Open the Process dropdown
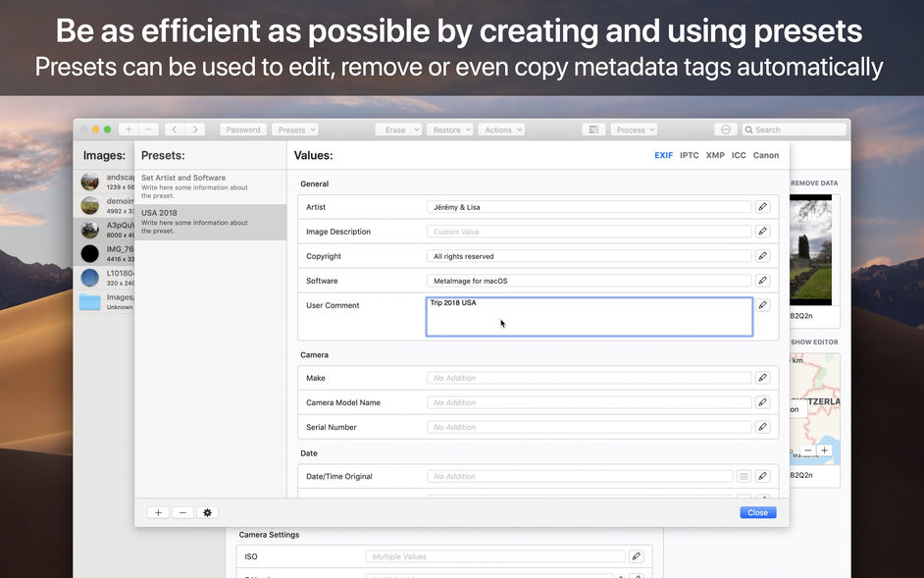The width and height of the screenshot is (924, 578). (x=633, y=129)
